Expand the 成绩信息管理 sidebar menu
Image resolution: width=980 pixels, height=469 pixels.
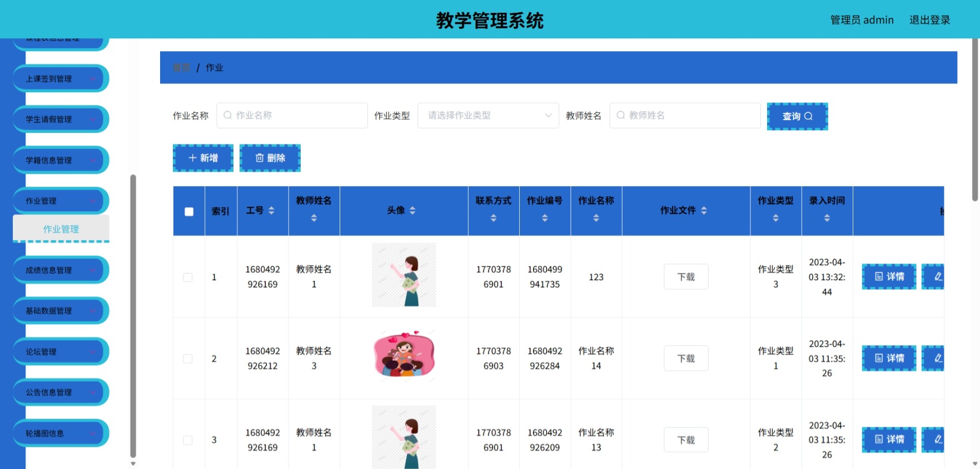pos(61,270)
